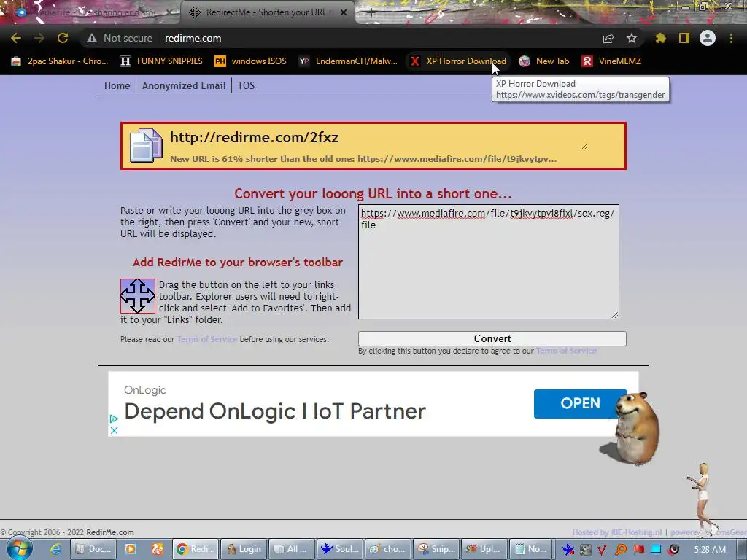Open the 2pac Shakur bookmark
747x560 pixels.
point(60,61)
